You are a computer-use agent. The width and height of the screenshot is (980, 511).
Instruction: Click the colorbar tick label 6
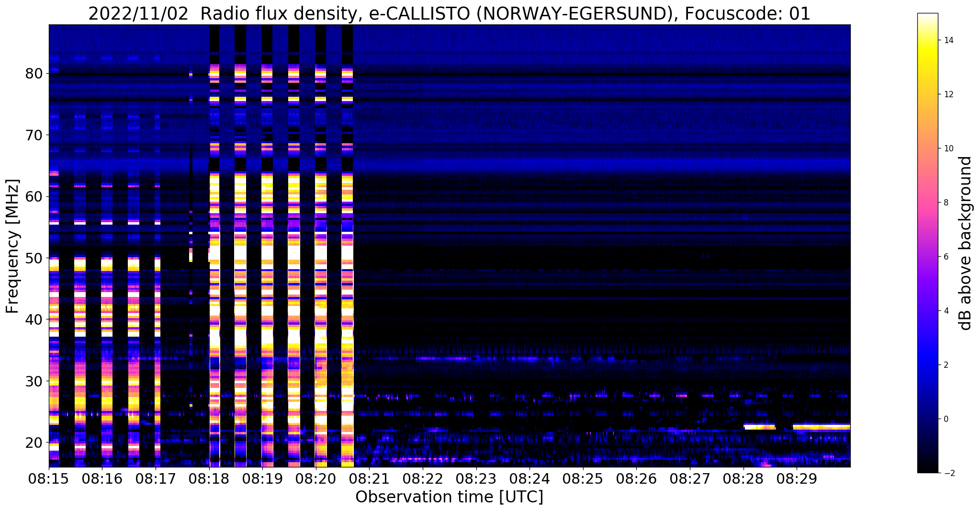point(945,257)
